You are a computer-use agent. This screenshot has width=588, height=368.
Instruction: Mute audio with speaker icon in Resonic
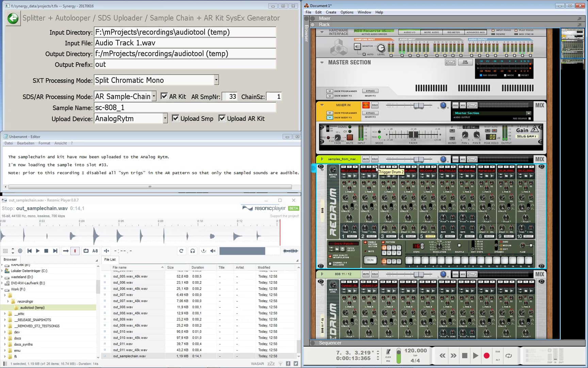tap(213, 251)
